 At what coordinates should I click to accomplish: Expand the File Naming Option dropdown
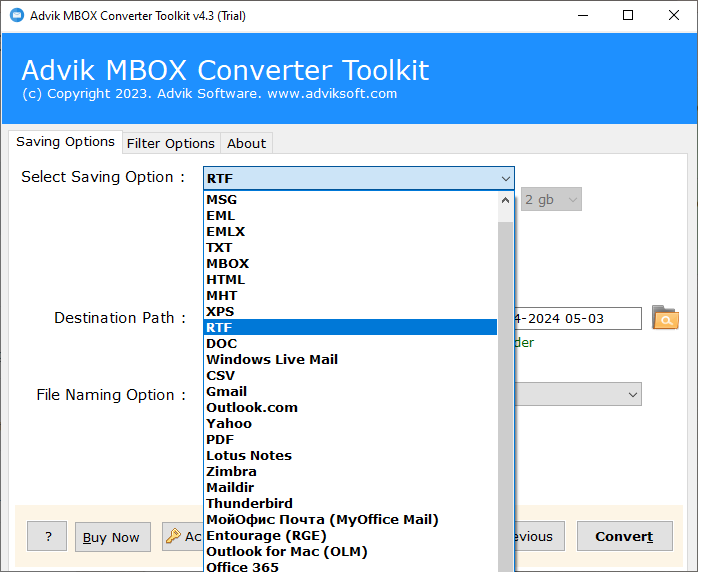633,395
